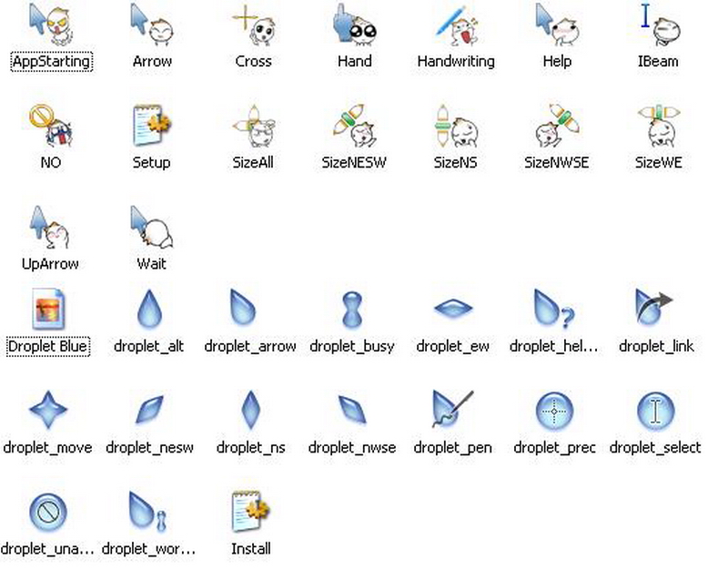Click the 'SizeNWSE' file name text
728x570 pixels.
[557, 163]
